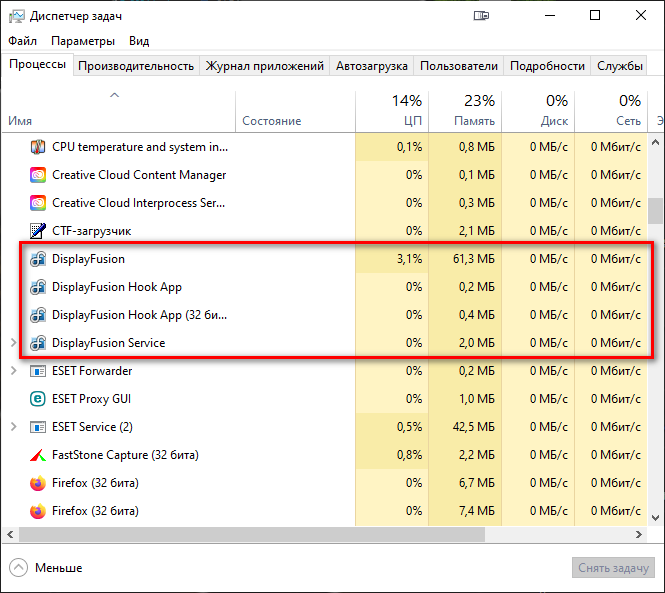Select the DisplayFusion Service name
This screenshot has width=665, height=593.
[x=109, y=343]
